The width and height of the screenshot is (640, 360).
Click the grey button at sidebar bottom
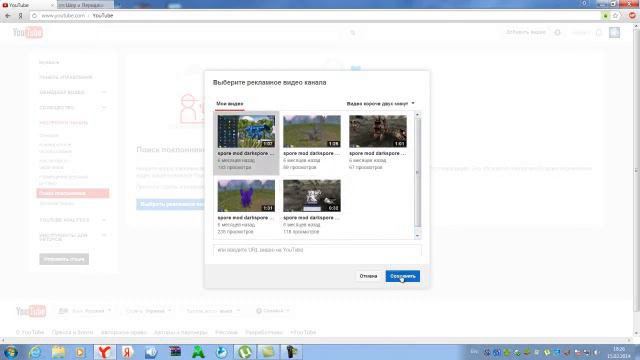(x=64, y=259)
